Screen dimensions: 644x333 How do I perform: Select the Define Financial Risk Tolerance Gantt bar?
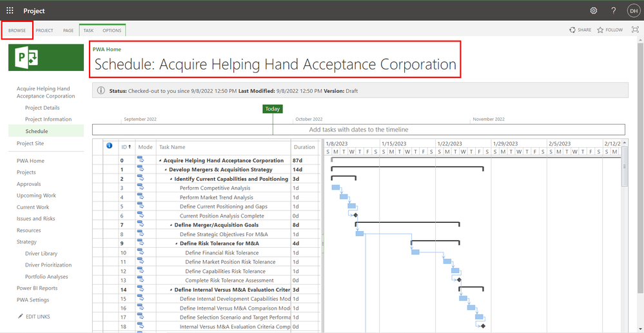tap(415, 252)
